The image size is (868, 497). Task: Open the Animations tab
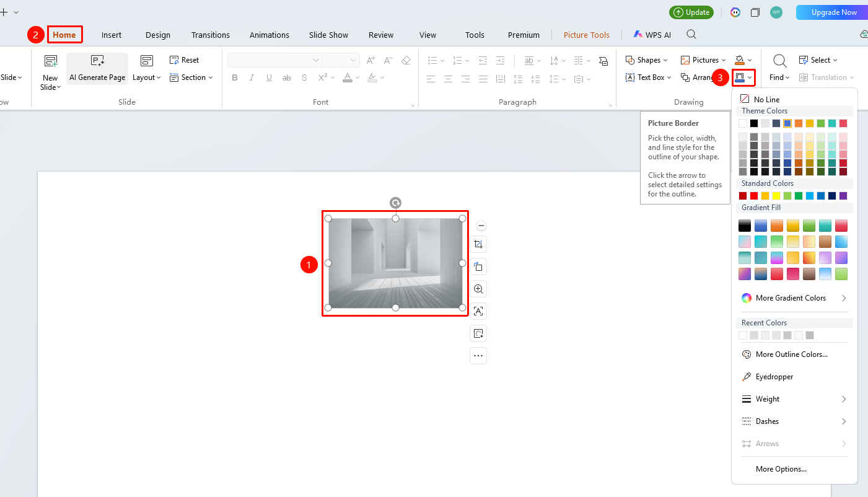click(x=270, y=35)
